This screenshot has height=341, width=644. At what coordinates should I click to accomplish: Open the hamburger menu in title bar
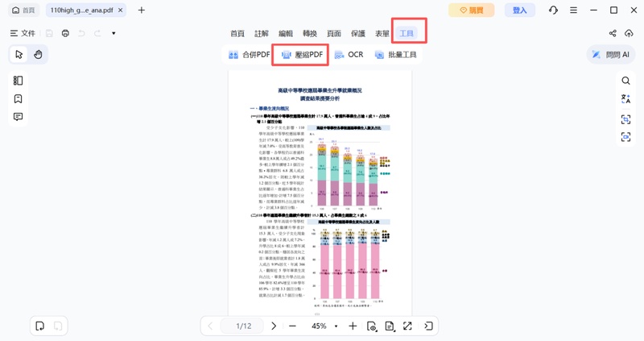pos(573,10)
